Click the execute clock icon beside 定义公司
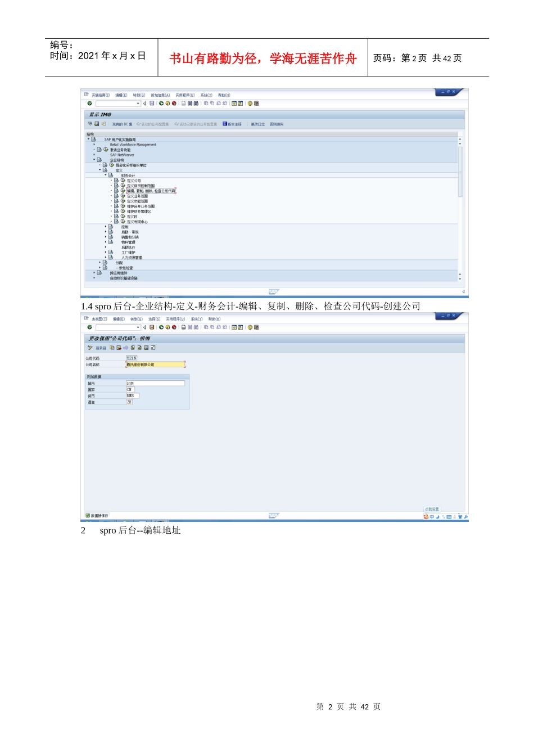The height and width of the screenshot is (756, 534). point(123,181)
